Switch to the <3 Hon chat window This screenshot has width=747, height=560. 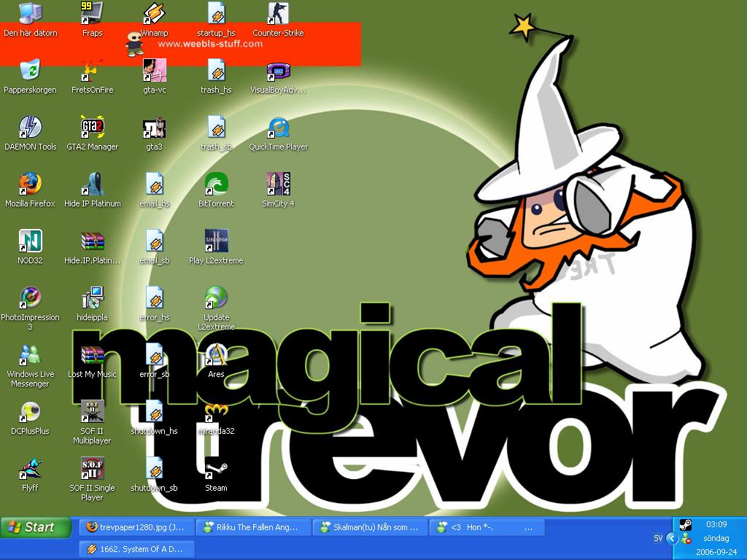pos(487,527)
